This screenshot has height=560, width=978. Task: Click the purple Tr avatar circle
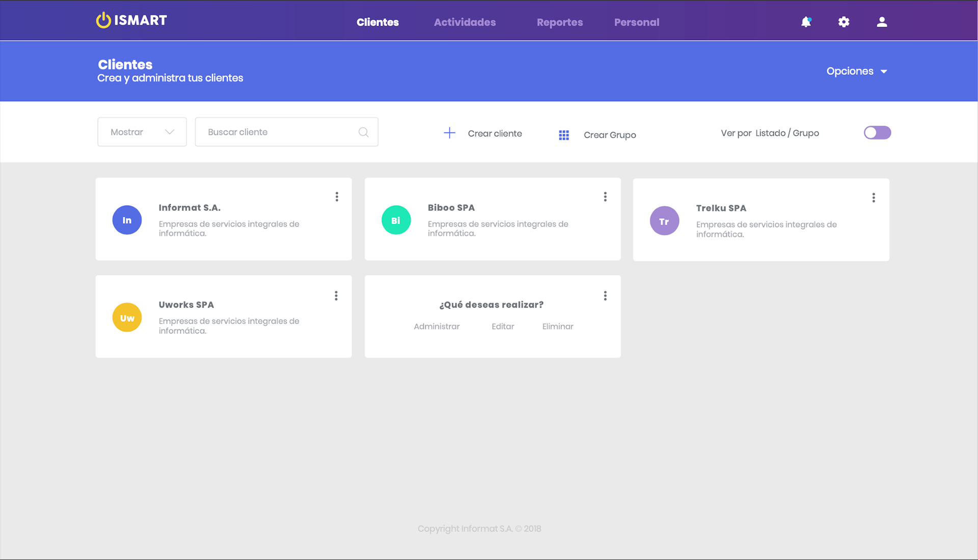(664, 221)
